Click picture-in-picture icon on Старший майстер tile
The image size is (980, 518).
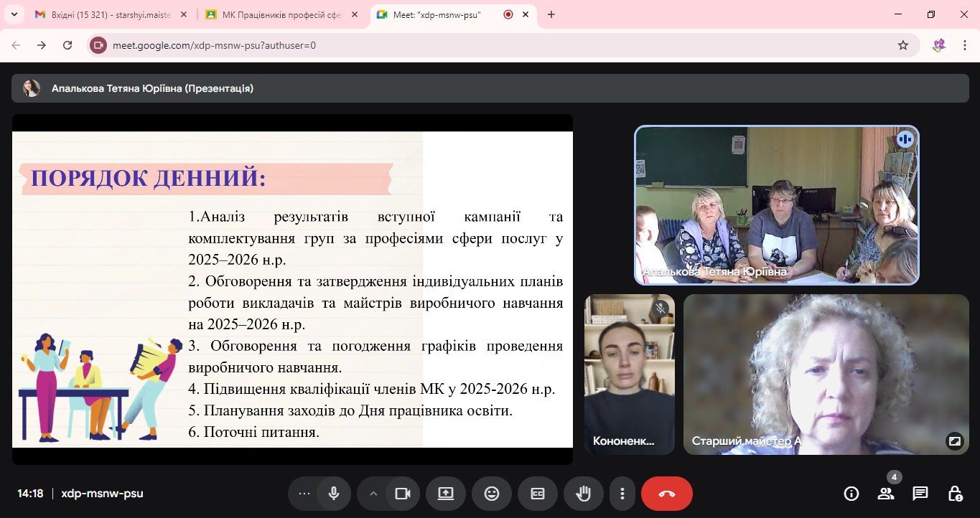tap(954, 441)
